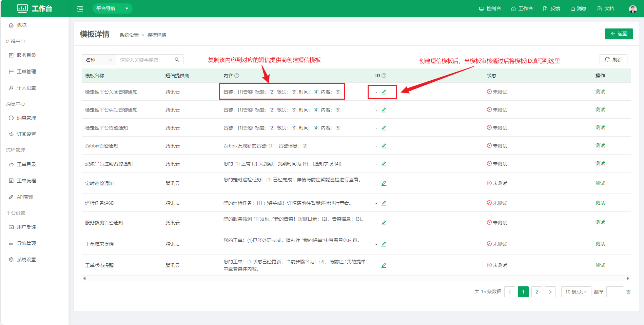The height and width of the screenshot is (325, 644).
Task: Go to 概览 in the sidebar
Action: (x=18, y=25)
